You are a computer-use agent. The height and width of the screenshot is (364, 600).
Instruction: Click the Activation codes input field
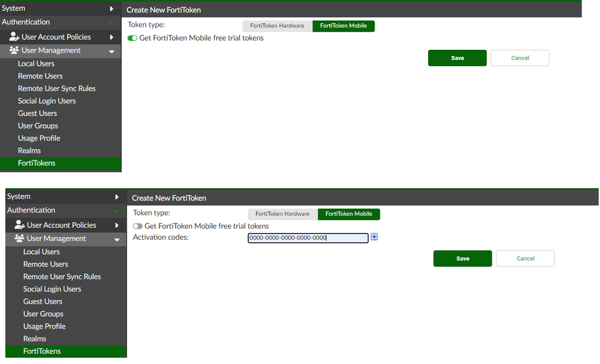[308, 238]
